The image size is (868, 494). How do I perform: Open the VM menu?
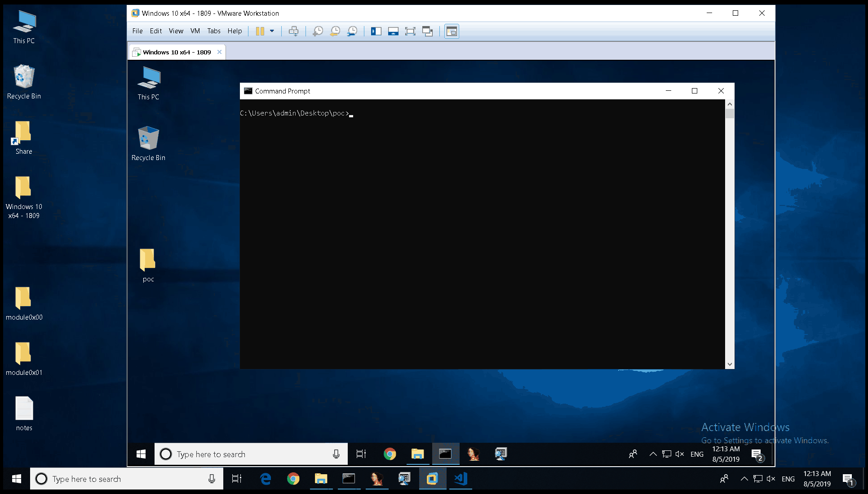point(195,31)
